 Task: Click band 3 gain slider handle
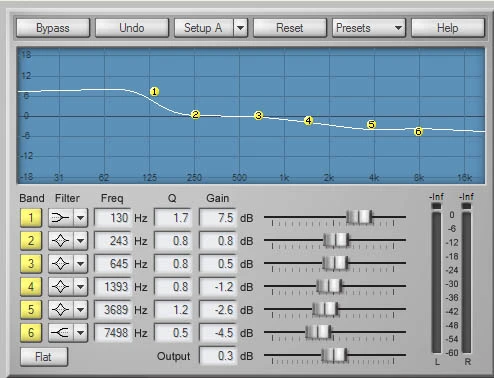[x=335, y=263]
